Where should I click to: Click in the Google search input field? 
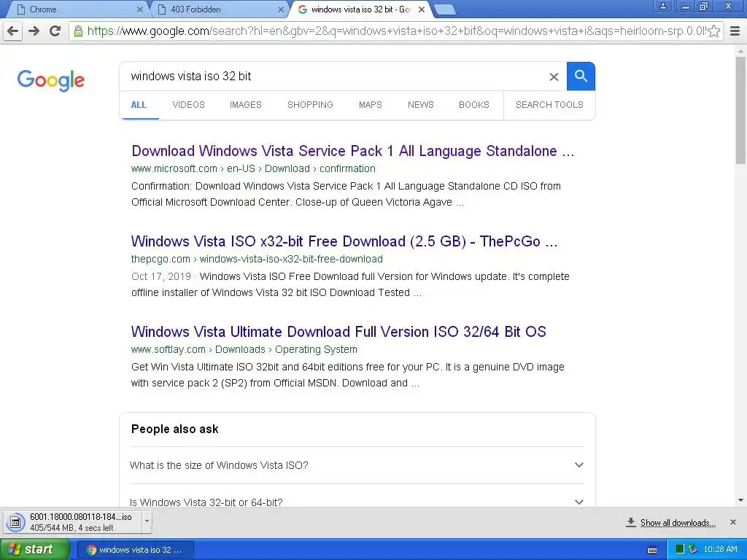point(333,76)
